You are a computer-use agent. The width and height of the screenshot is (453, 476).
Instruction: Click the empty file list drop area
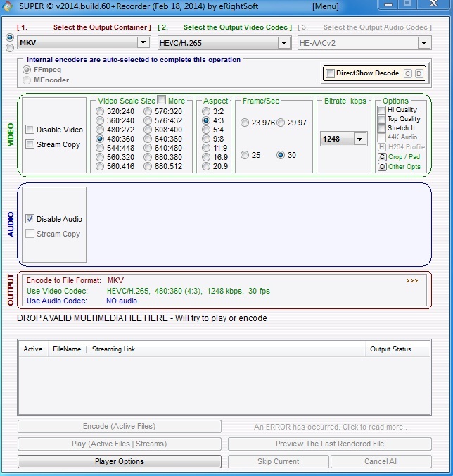pos(224,384)
